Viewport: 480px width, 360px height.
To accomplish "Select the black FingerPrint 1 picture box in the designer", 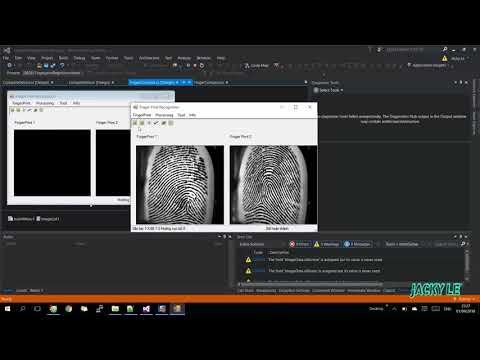I will [x=52, y=163].
